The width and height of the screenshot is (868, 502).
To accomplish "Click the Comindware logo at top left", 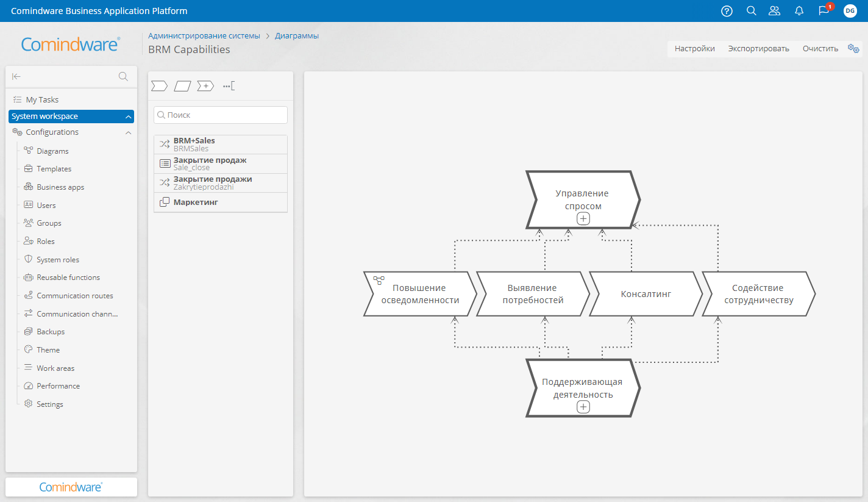I will click(x=71, y=44).
